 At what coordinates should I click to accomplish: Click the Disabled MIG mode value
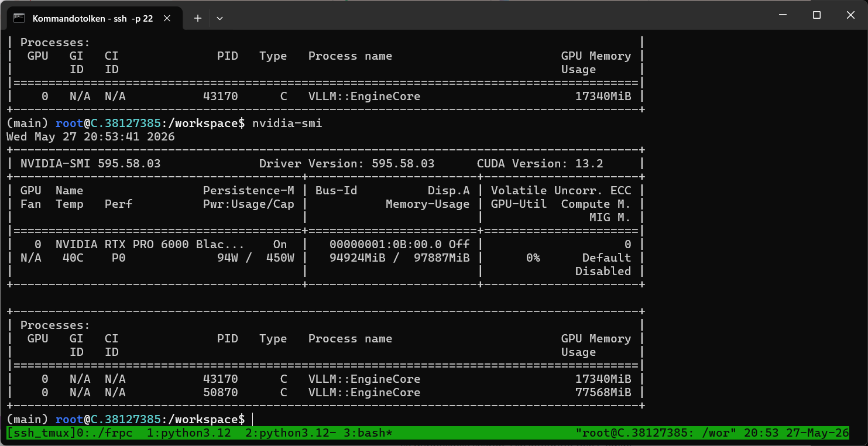603,272
